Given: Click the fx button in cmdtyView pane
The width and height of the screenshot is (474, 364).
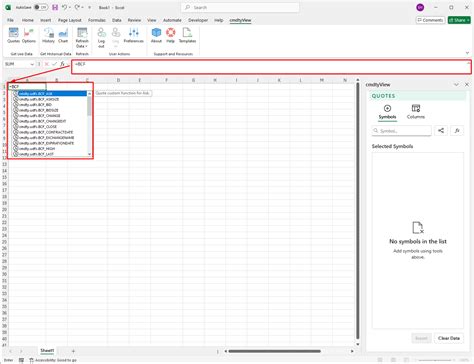Looking at the screenshot, I should point(457,131).
